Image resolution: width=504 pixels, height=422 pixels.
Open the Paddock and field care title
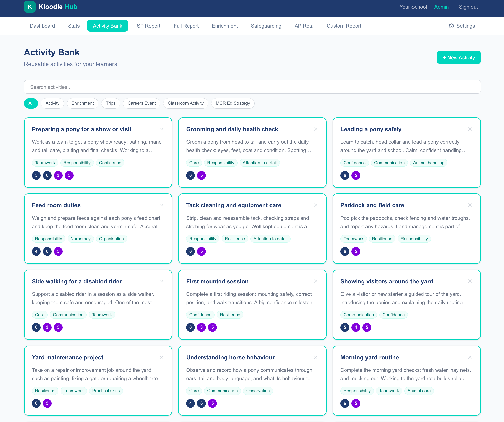[372, 205]
